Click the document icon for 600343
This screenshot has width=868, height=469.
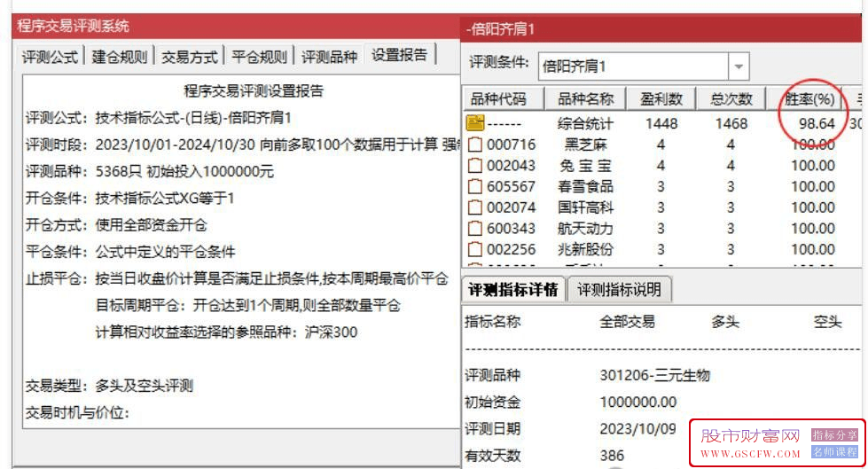[475, 229]
